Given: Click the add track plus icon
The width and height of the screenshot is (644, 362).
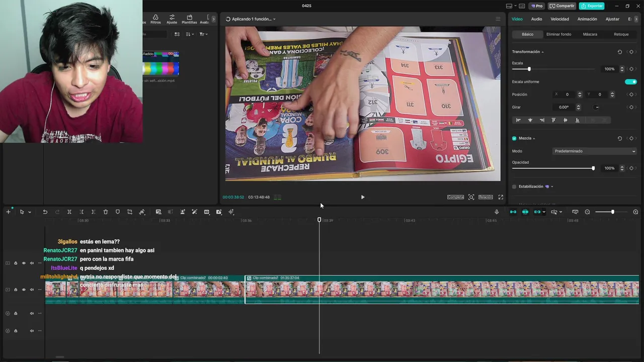Looking at the screenshot, I should [8, 212].
